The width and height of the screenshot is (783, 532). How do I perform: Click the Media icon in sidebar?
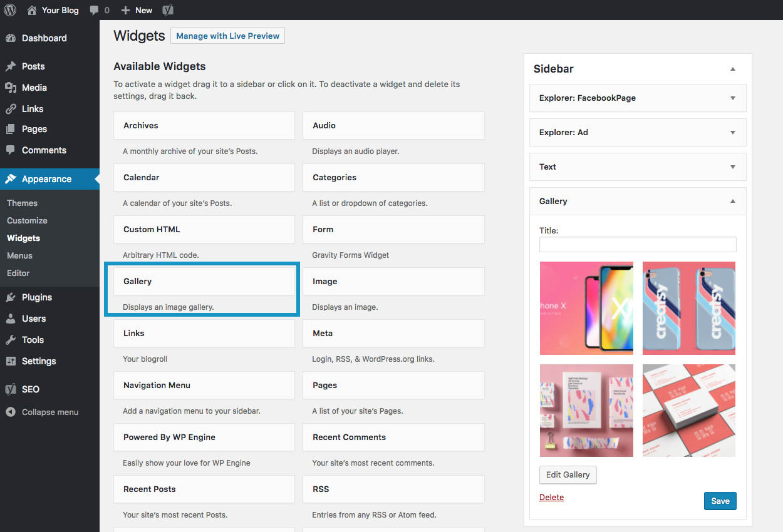click(x=11, y=88)
